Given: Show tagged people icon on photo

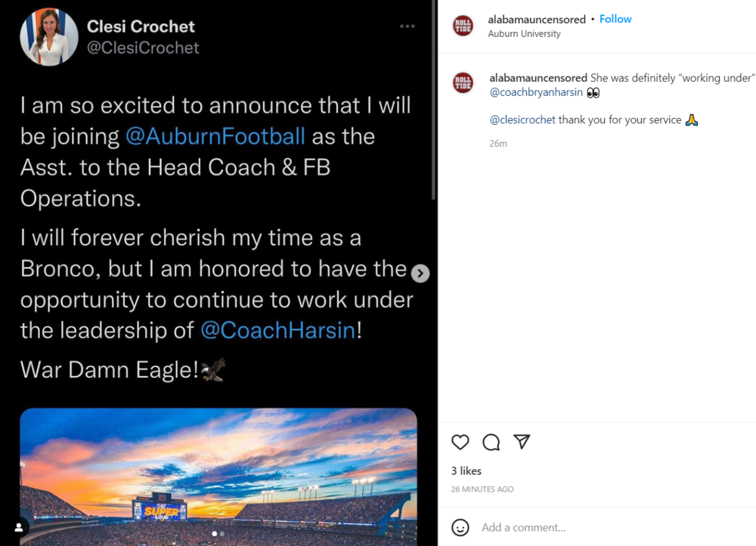Looking at the screenshot, I should tap(18, 527).
